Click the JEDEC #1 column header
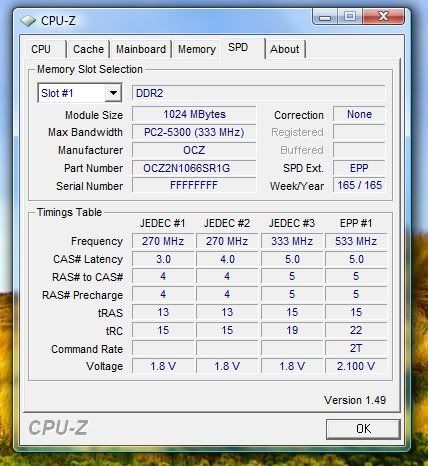428x466 pixels. click(163, 223)
